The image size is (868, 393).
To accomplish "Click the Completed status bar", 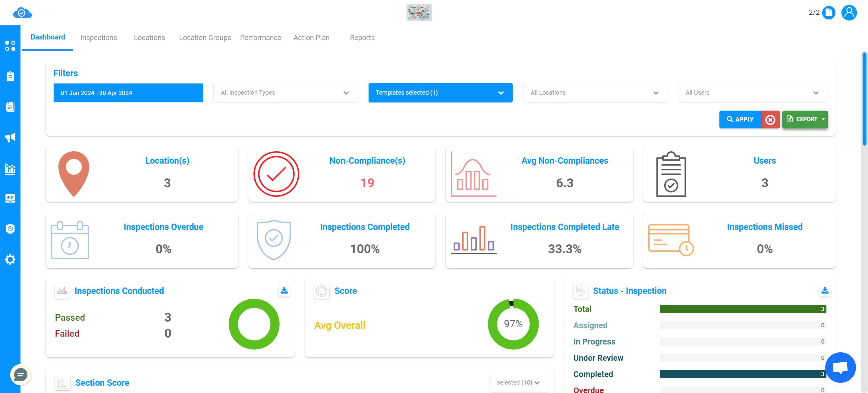I will click(x=743, y=374).
